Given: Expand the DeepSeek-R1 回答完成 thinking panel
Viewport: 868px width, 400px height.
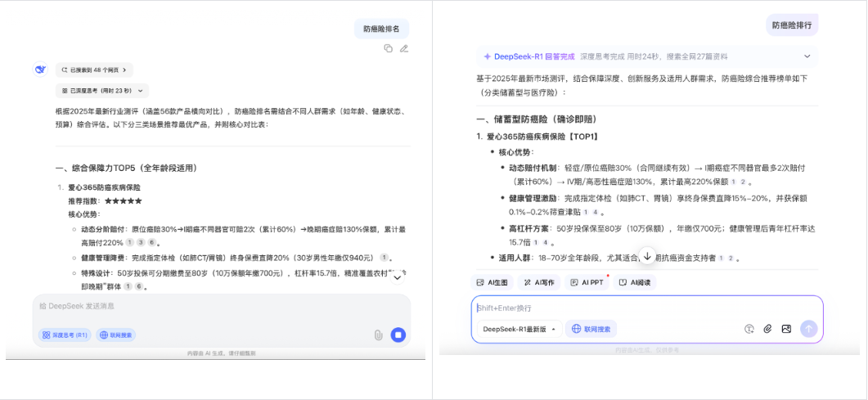Looking at the screenshot, I should [807, 56].
